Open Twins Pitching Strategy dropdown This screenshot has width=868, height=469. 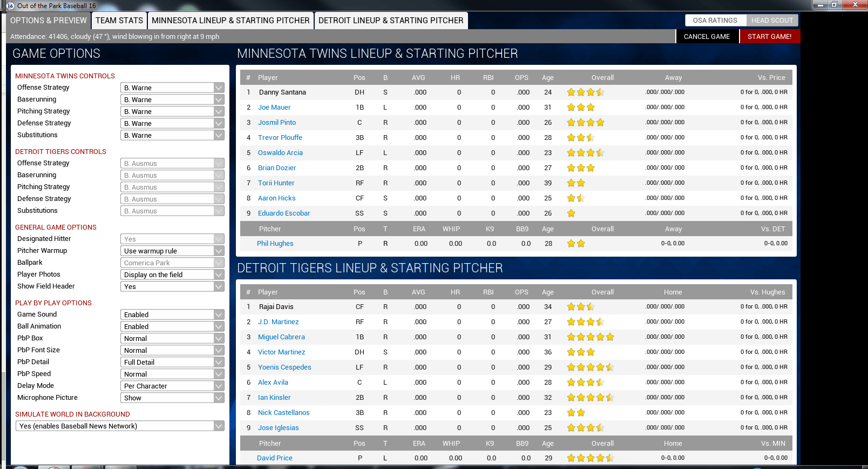[172, 111]
